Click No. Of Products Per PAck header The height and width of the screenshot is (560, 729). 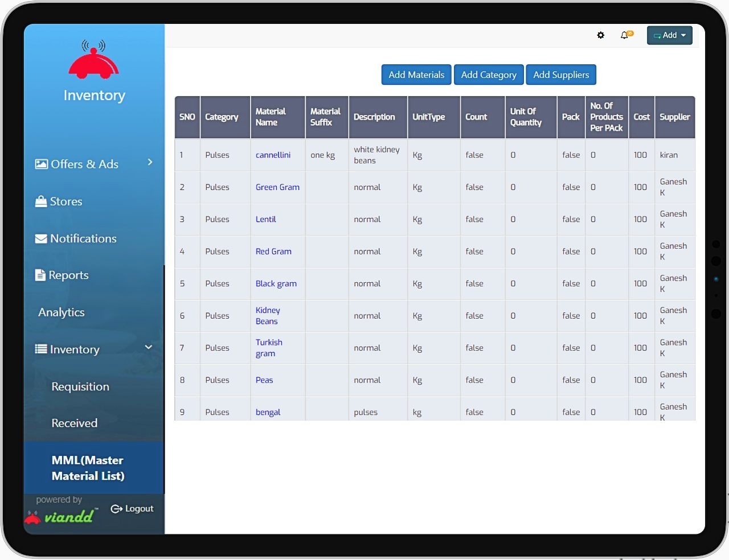607,117
